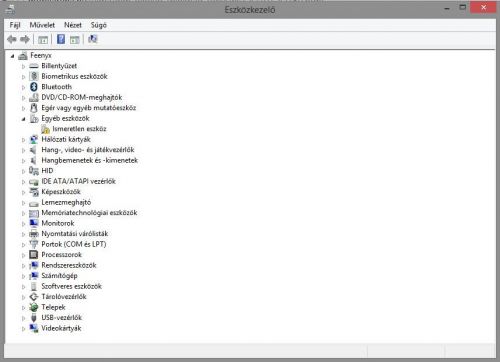This screenshot has height=362, width=500.
Task: Maximize the Eszközkezelő window
Action: [463, 7]
